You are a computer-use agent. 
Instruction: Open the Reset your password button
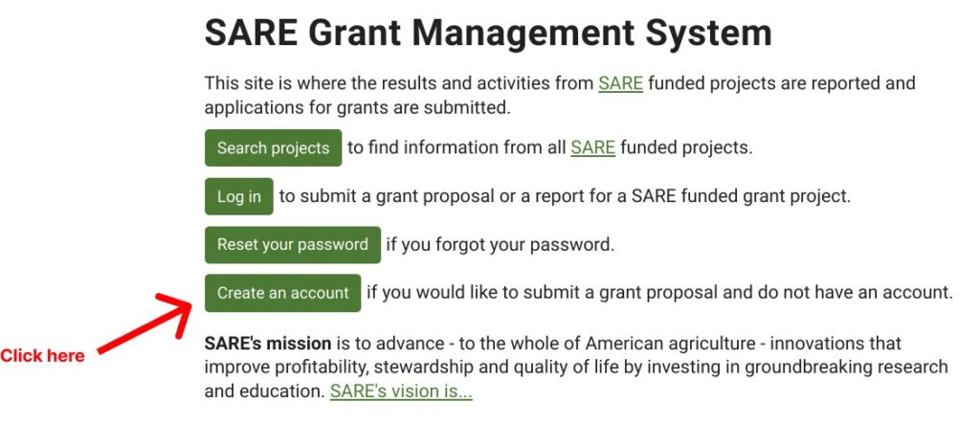click(292, 245)
